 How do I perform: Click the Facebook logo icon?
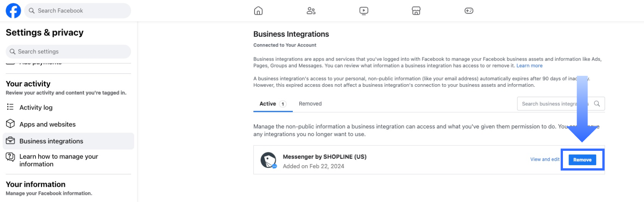(13, 11)
